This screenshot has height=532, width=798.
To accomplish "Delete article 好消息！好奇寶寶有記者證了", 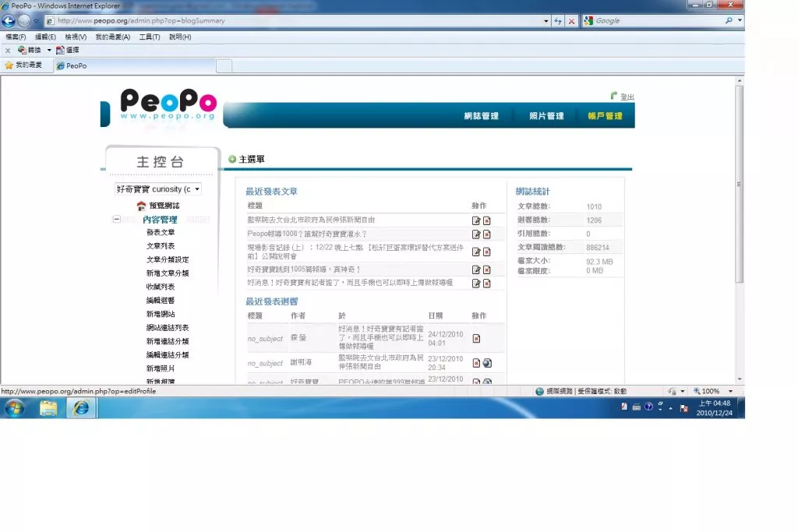I will coord(487,284).
